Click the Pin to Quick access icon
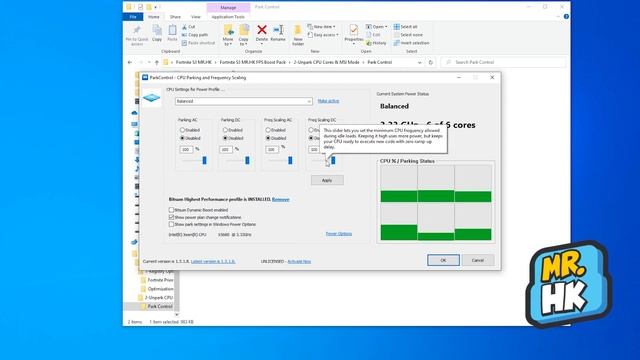This screenshot has width=640, height=360. coord(137,30)
